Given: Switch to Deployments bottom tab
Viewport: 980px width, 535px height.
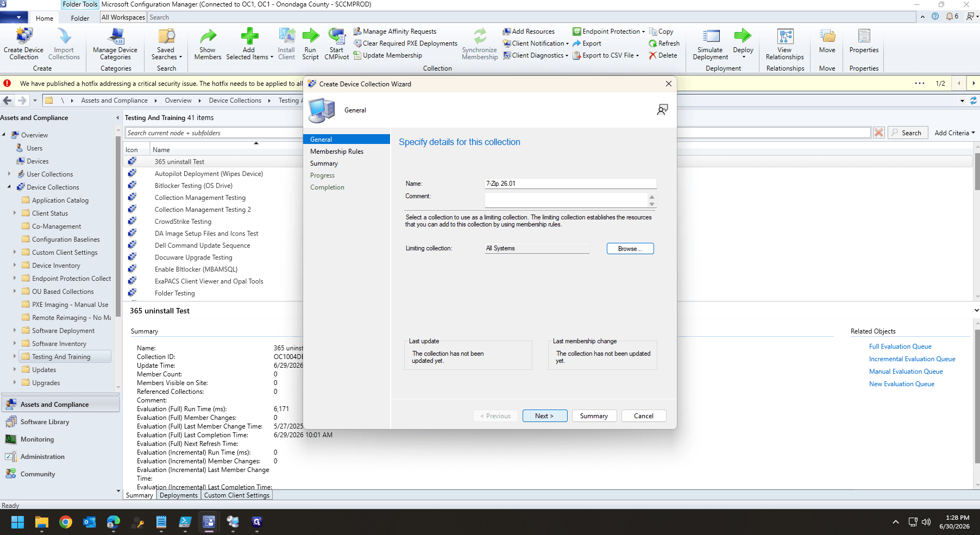Looking at the screenshot, I should (x=179, y=495).
